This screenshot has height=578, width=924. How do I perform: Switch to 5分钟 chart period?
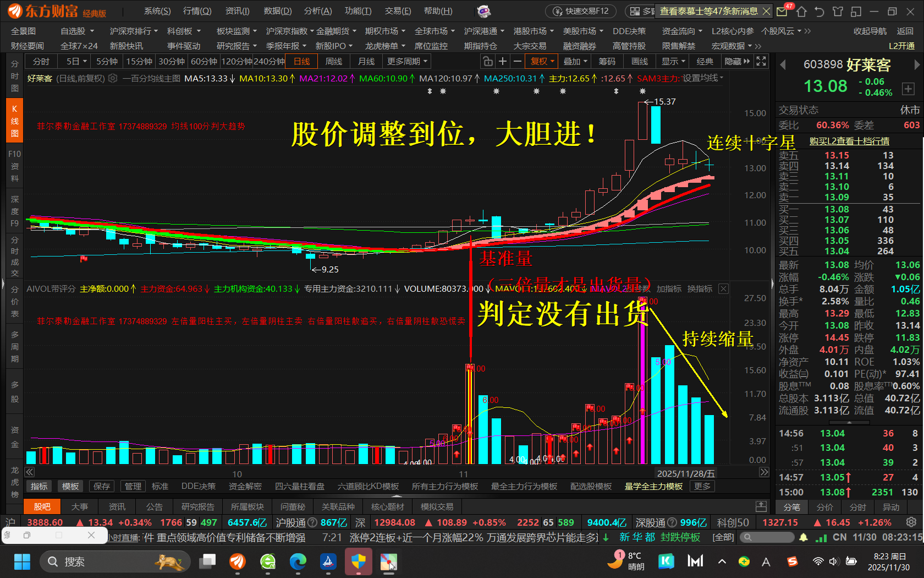107,62
